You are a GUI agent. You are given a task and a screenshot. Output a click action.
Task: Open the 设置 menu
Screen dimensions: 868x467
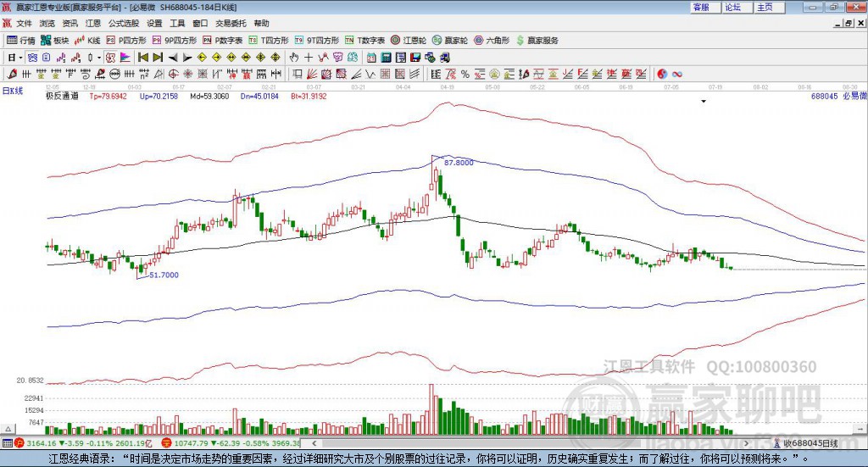click(154, 23)
